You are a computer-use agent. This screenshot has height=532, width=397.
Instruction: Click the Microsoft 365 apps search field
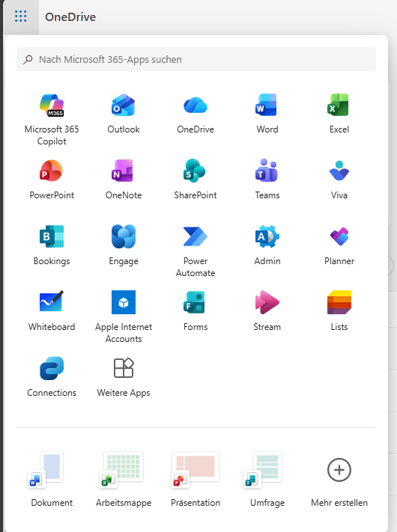point(196,59)
